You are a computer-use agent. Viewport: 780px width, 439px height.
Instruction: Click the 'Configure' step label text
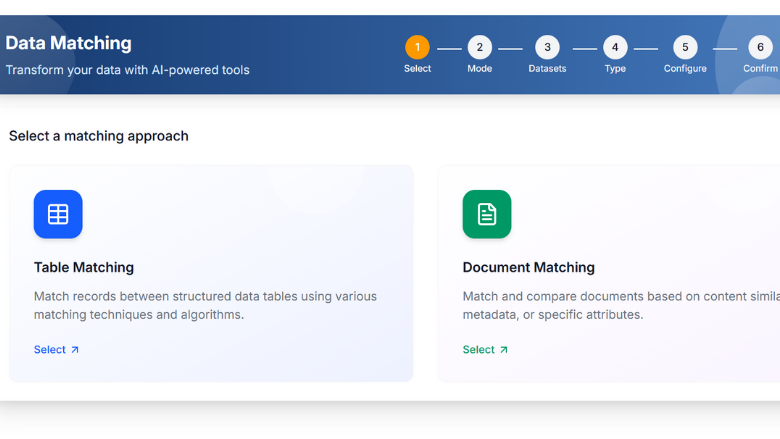pyautogui.click(x=685, y=69)
